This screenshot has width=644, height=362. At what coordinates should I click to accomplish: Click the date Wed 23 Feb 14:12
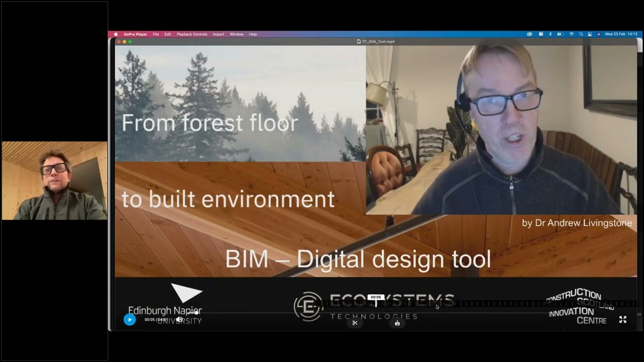point(621,34)
